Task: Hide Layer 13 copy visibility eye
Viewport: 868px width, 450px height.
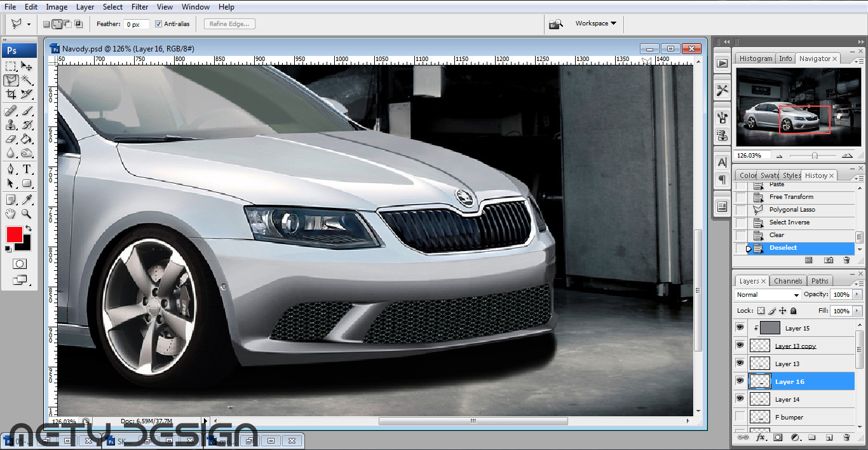Action: click(740, 346)
